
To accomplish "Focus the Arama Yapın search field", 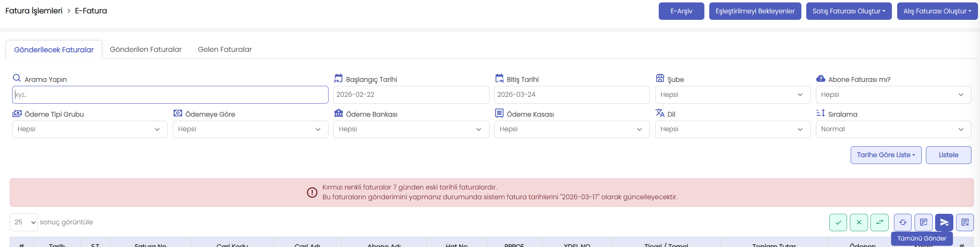I will 170,95.
